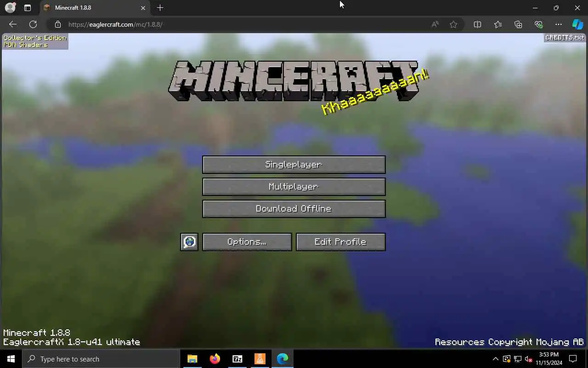Open 7-Zip from the taskbar
The height and width of the screenshot is (368, 588).
pyautogui.click(x=237, y=359)
